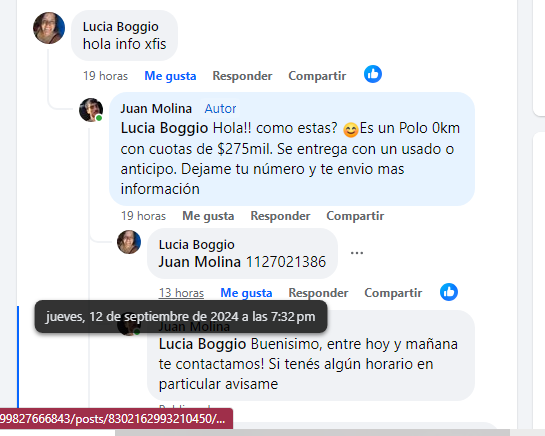This screenshot has width=545, height=436.
Task: Click the Lucia Boggio mention in the Buenisimo reply
Action: tap(202, 344)
